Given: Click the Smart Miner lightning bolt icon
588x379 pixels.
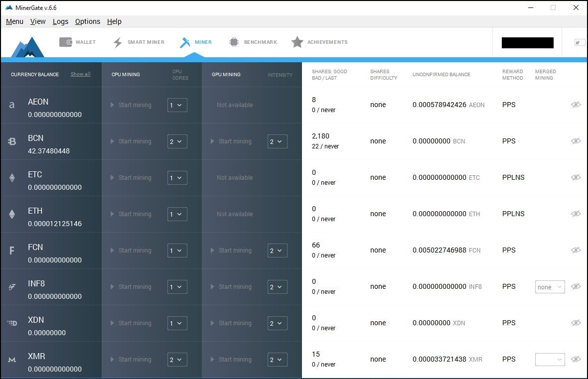Looking at the screenshot, I should [118, 42].
